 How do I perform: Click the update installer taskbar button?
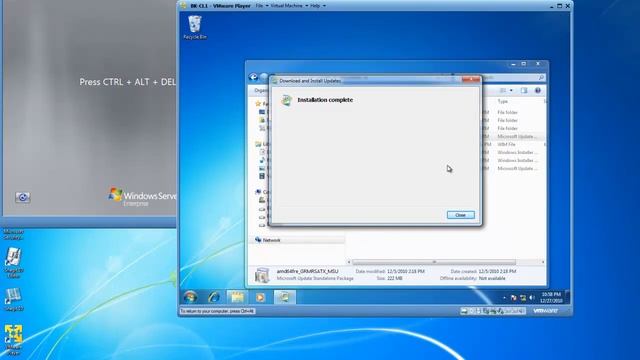click(x=284, y=297)
